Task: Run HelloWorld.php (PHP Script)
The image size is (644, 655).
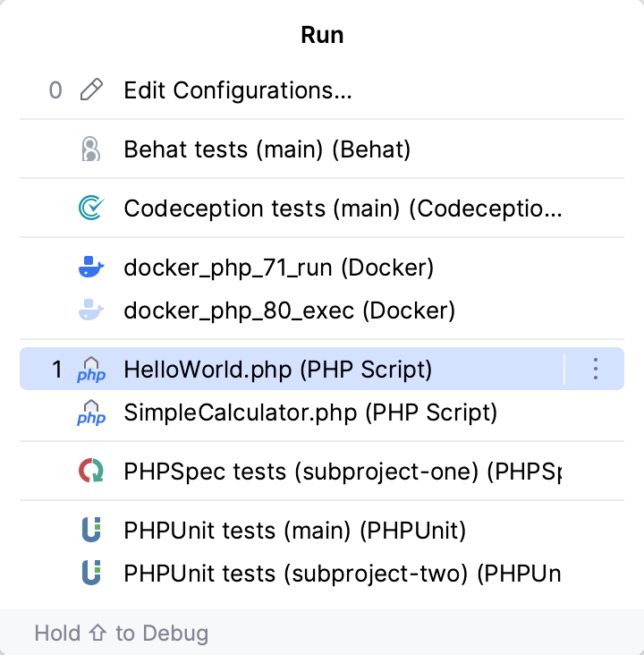Action: pyautogui.click(x=278, y=369)
